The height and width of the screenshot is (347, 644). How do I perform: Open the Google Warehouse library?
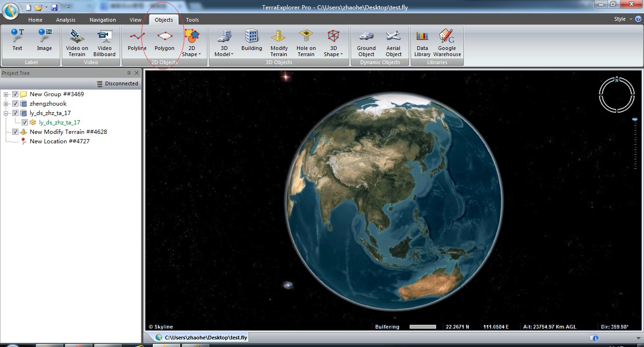click(447, 42)
